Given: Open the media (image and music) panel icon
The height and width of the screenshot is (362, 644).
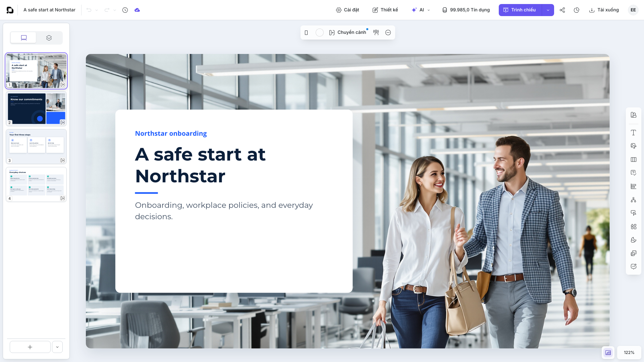Looking at the screenshot, I should coord(633,146).
